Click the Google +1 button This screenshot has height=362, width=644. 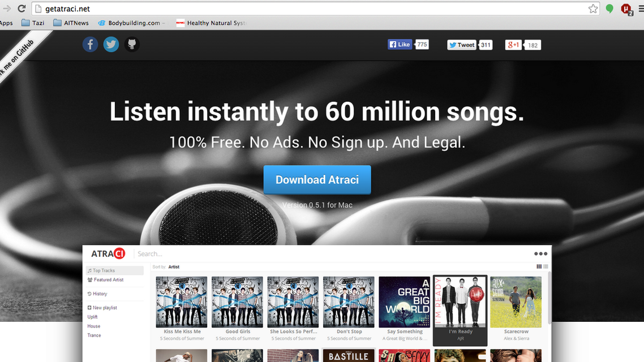(513, 45)
